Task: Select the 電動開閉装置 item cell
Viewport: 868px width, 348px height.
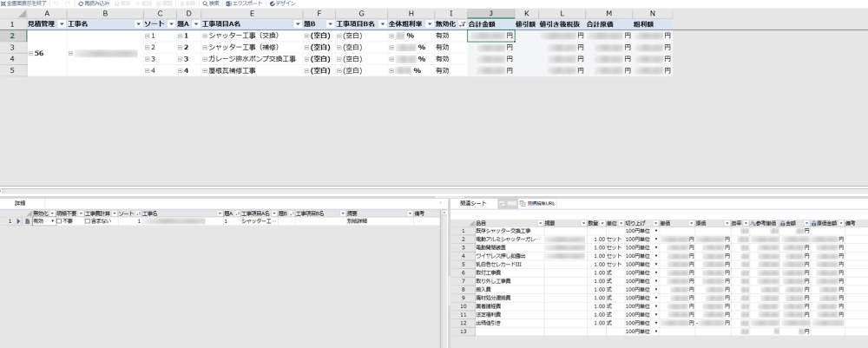Action: (x=510, y=247)
